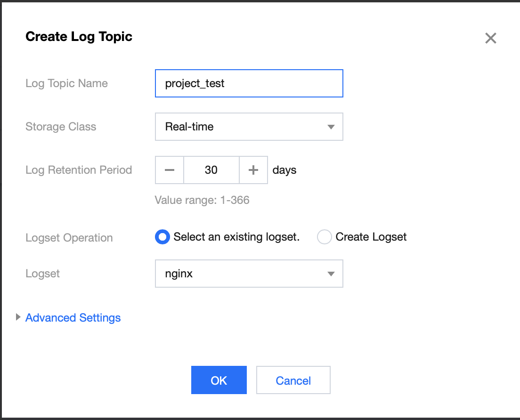This screenshot has width=520, height=420.
Task: Open the Advanced Settings link
Action: pyautogui.click(x=73, y=318)
